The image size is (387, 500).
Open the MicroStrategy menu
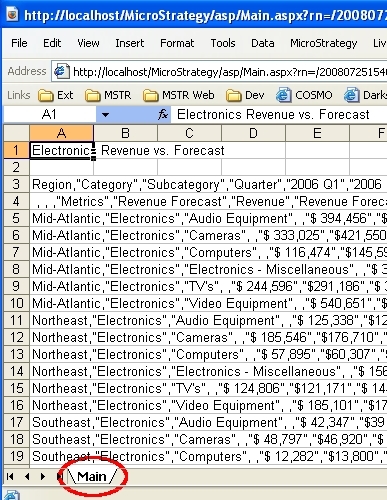tap(323, 43)
